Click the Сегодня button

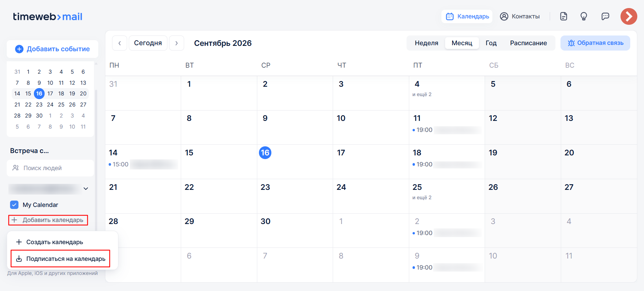[148, 43]
